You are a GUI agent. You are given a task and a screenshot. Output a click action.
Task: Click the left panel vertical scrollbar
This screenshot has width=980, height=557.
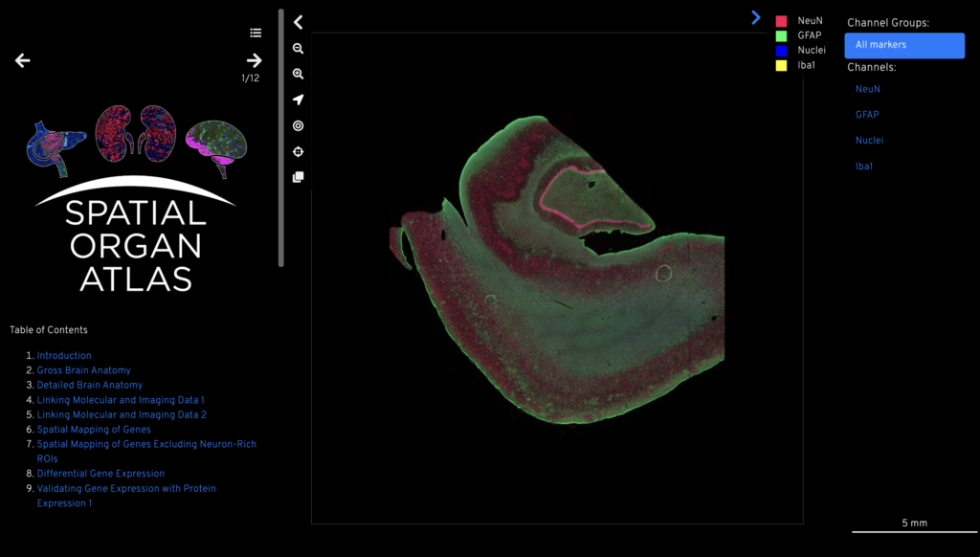pyautogui.click(x=280, y=139)
